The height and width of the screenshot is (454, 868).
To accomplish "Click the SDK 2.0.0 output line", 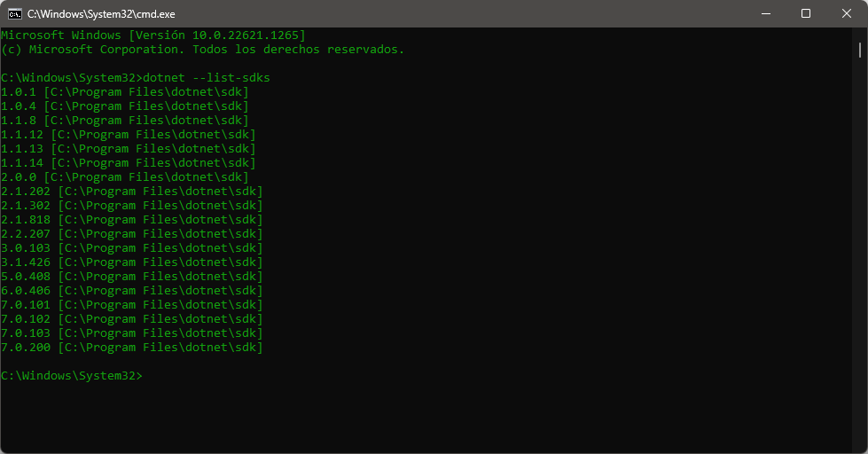I will pos(125,177).
